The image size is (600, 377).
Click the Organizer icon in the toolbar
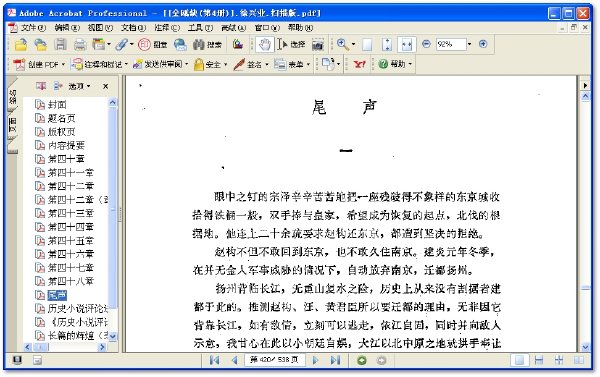pyautogui.click(x=99, y=45)
